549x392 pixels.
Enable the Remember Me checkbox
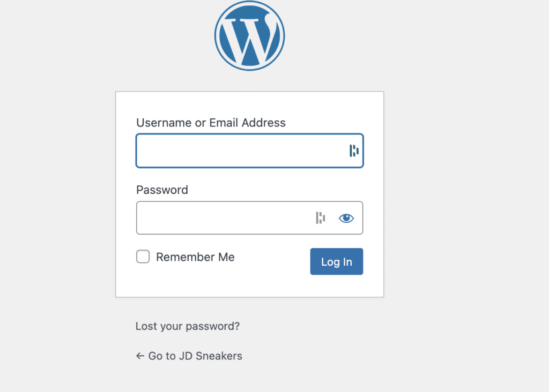(143, 257)
